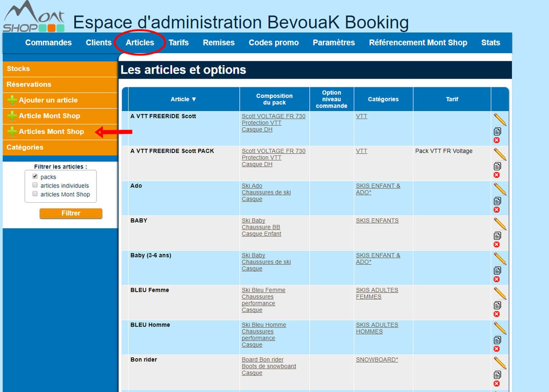Open the Stats page
This screenshot has width=549, height=392.
click(490, 43)
